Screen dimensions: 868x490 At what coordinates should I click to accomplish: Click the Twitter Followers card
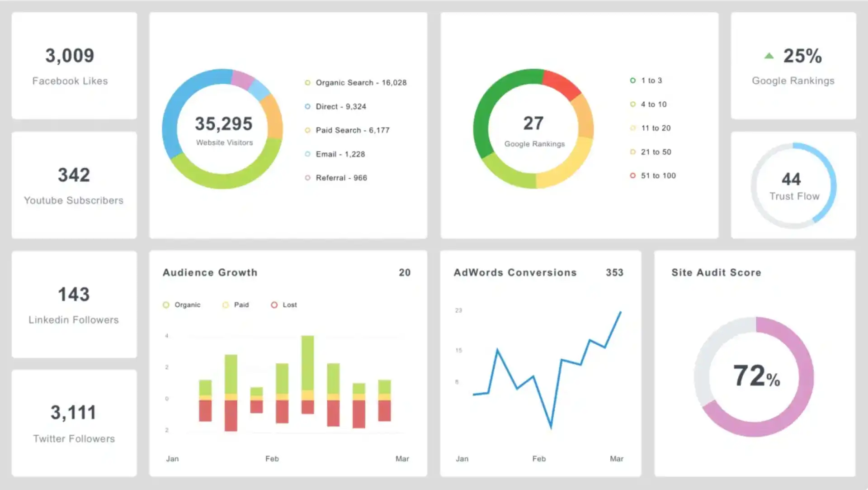coord(74,423)
